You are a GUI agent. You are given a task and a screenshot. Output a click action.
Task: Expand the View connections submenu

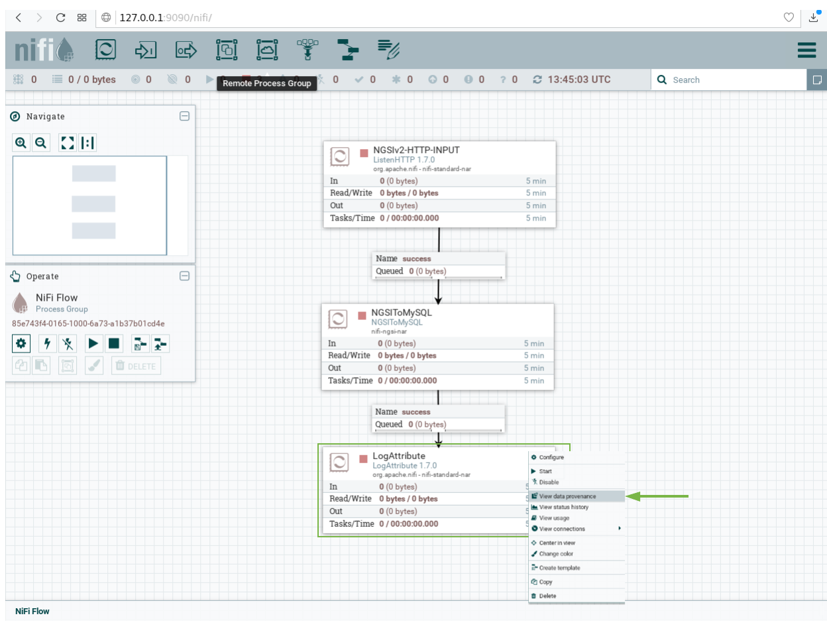577,529
